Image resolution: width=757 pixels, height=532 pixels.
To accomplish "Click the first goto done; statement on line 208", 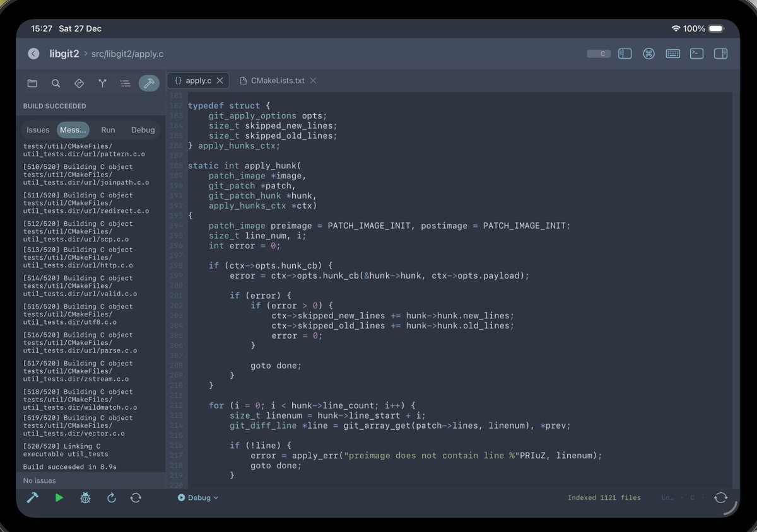I will pos(276,366).
